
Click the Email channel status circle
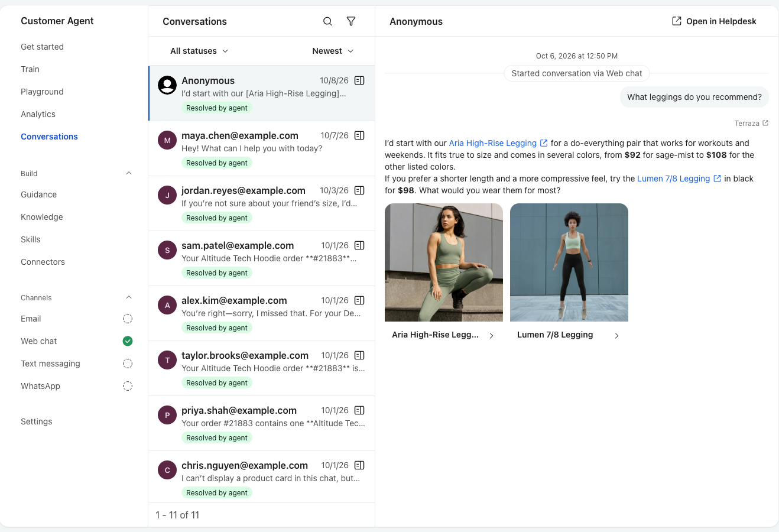[x=128, y=319]
